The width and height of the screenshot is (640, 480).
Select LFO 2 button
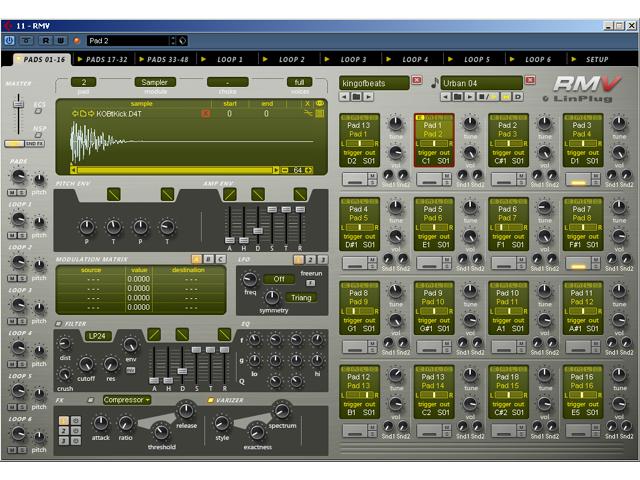coord(311,259)
